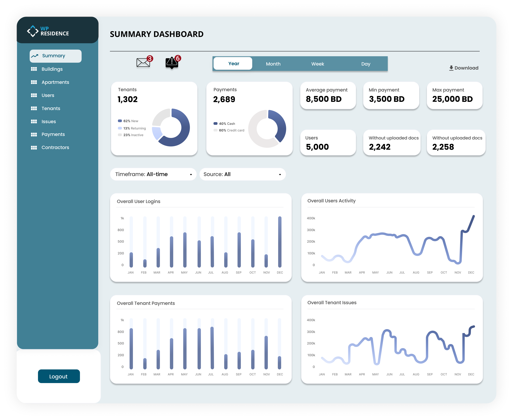Click the Overall Tenant Issues line chart
513x420 pixels.
398,345
